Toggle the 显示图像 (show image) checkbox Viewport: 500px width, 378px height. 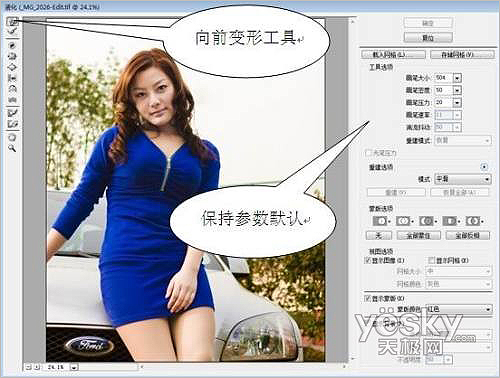click(368, 260)
